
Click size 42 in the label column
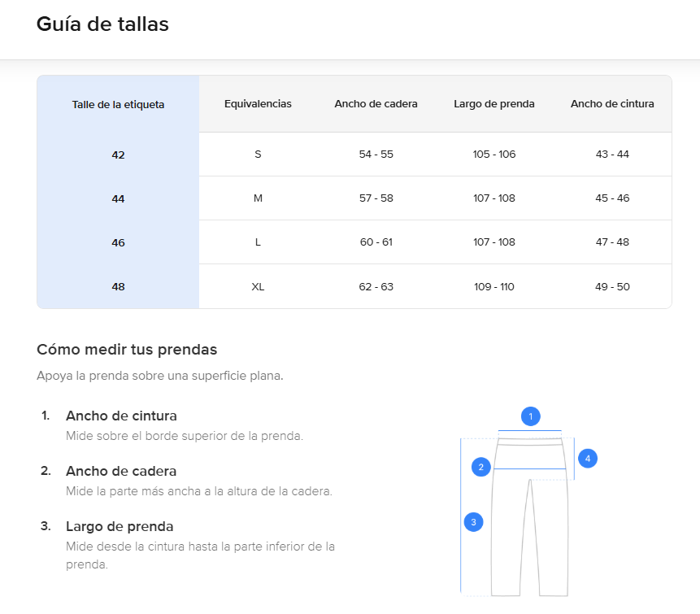coord(119,155)
